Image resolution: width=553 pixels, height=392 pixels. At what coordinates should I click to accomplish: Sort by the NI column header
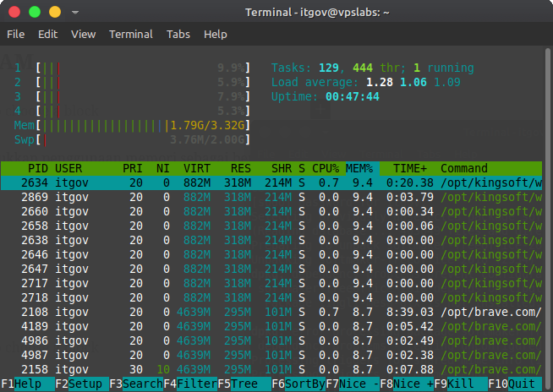coord(163,168)
